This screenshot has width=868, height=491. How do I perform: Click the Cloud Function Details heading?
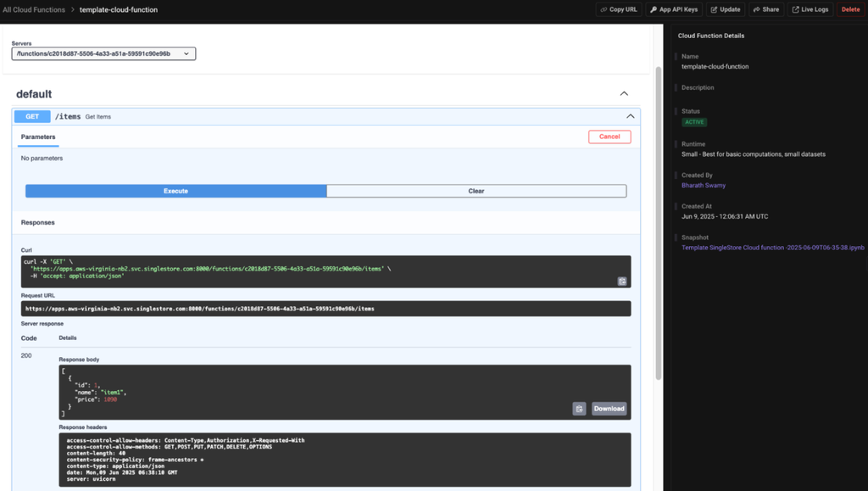(711, 36)
